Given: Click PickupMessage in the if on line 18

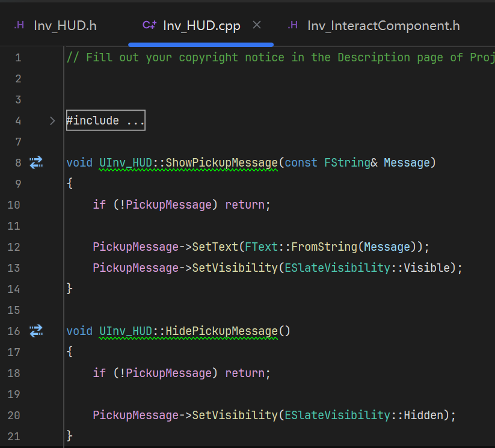Looking at the screenshot, I should tap(168, 373).
